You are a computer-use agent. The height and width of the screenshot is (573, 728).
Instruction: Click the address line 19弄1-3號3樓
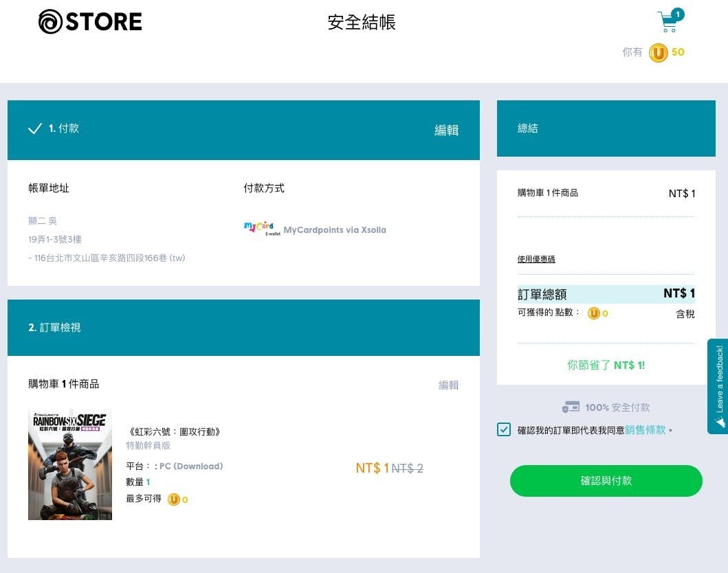55,239
